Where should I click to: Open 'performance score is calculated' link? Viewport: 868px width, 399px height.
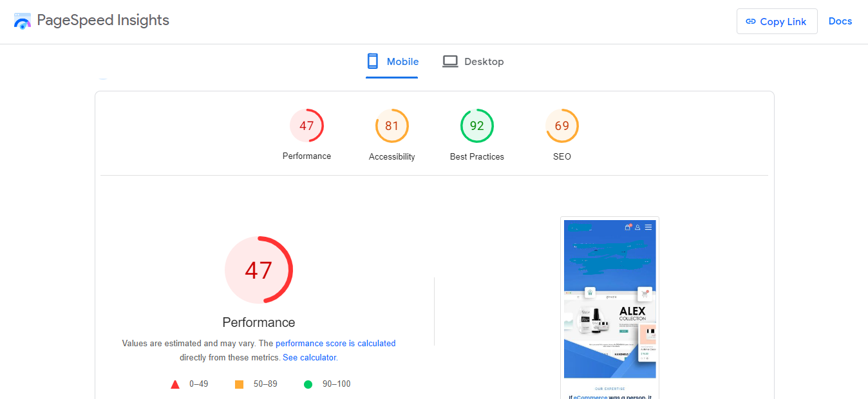click(335, 344)
